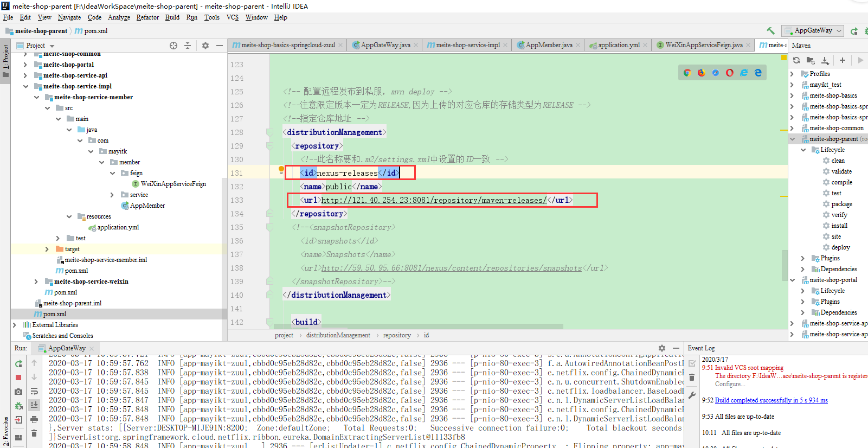
Task: Click Event Log wrench settings icon
Action: click(x=692, y=396)
